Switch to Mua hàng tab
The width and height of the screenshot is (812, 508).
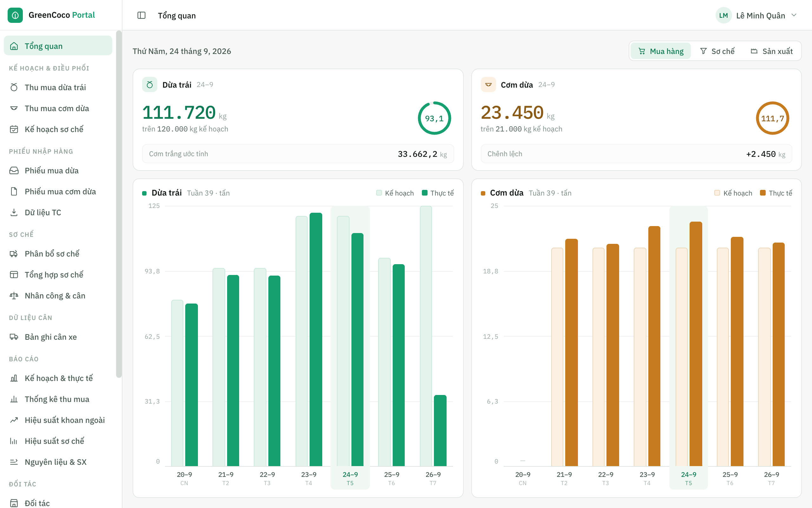pyautogui.click(x=660, y=51)
